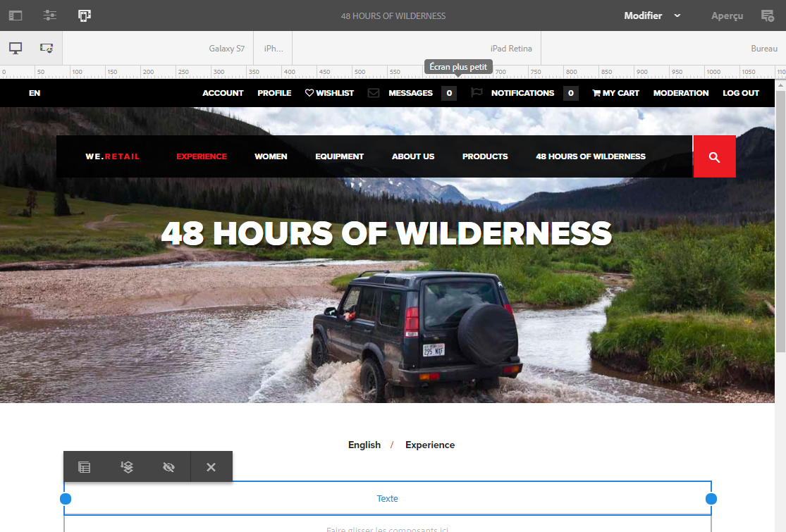This screenshot has height=532, width=786.
Task: Click the right resize handle of Texte
Action: click(x=711, y=499)
